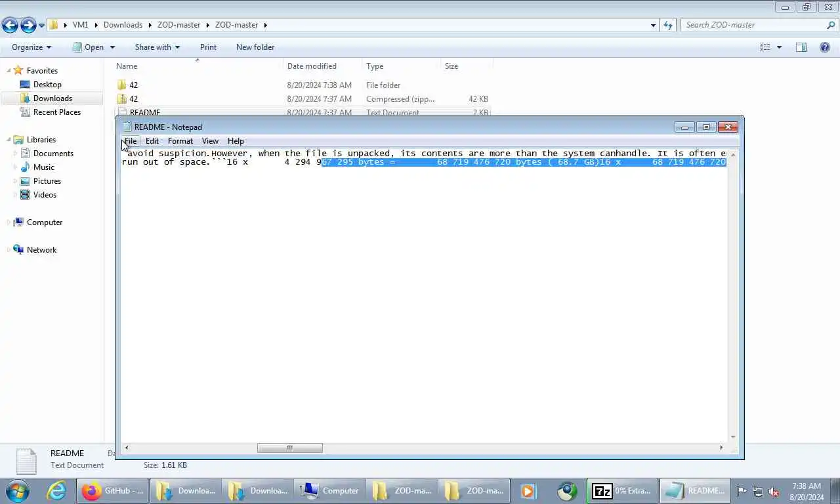Select Documents library
840x504 pixels.
pyautogui.click(x=53, y=154)
